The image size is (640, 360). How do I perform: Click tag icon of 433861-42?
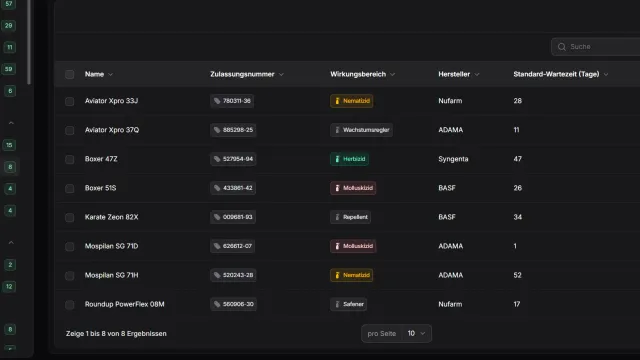(x=217, y=188)
